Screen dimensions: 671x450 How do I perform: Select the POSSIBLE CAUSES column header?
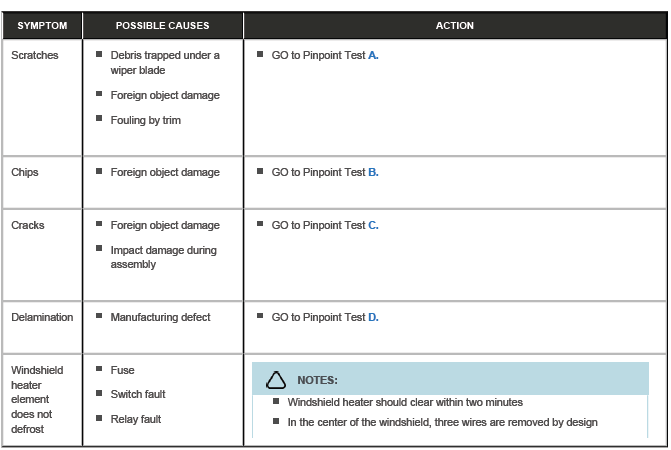click(160, 26)
